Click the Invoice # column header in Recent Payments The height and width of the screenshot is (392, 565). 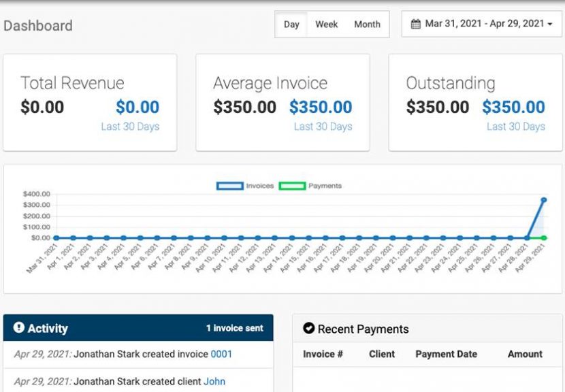point(325,354)
